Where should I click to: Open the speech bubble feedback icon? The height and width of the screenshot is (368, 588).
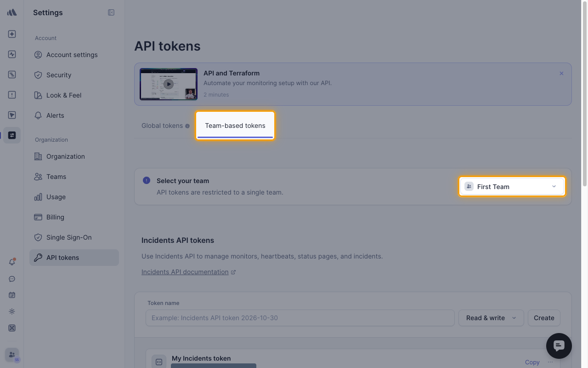pos(12,279)
